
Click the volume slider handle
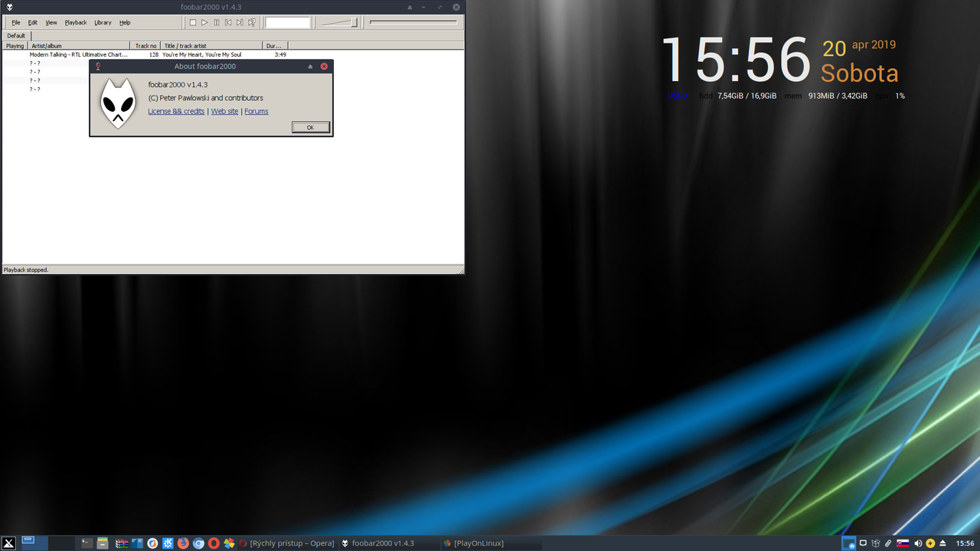click(x=354, y=23)
